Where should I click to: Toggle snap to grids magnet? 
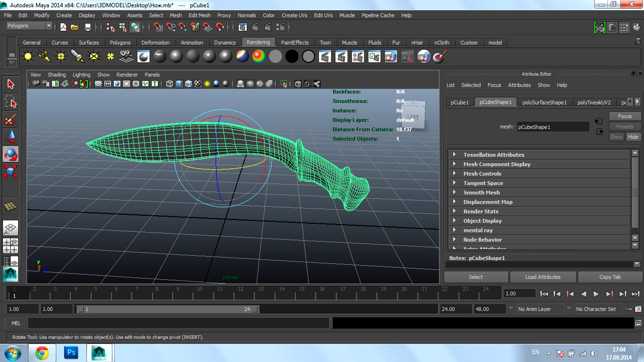[x=158, y=27]
